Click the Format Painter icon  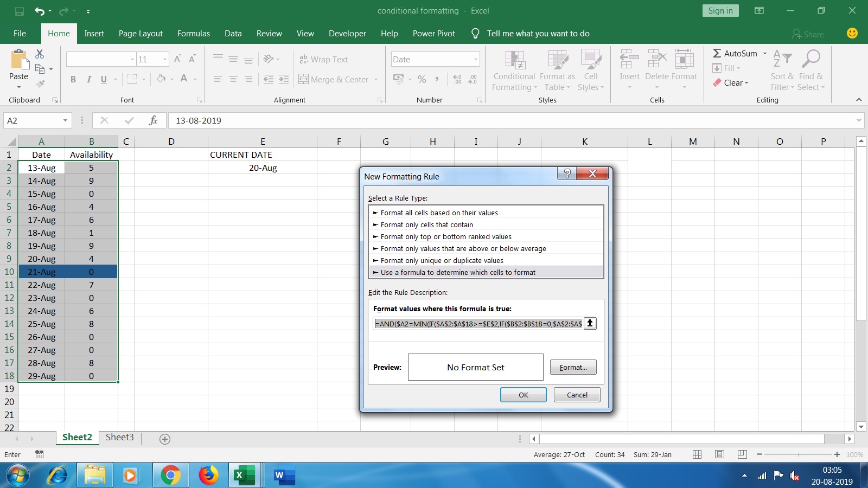[x=39, y=83]
